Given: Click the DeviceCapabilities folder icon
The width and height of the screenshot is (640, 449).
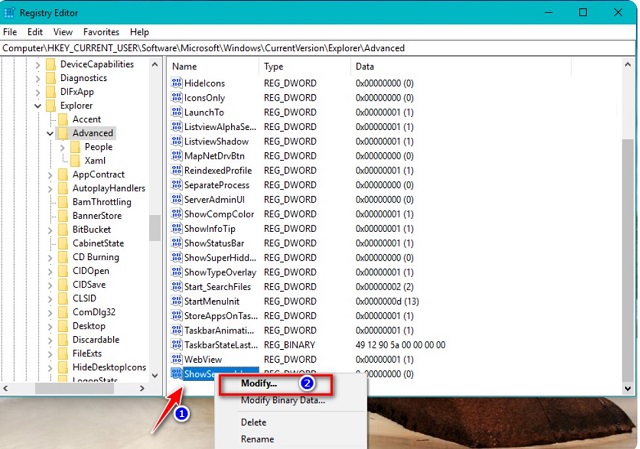Looking at the screenshot, I should pos(51,64).
